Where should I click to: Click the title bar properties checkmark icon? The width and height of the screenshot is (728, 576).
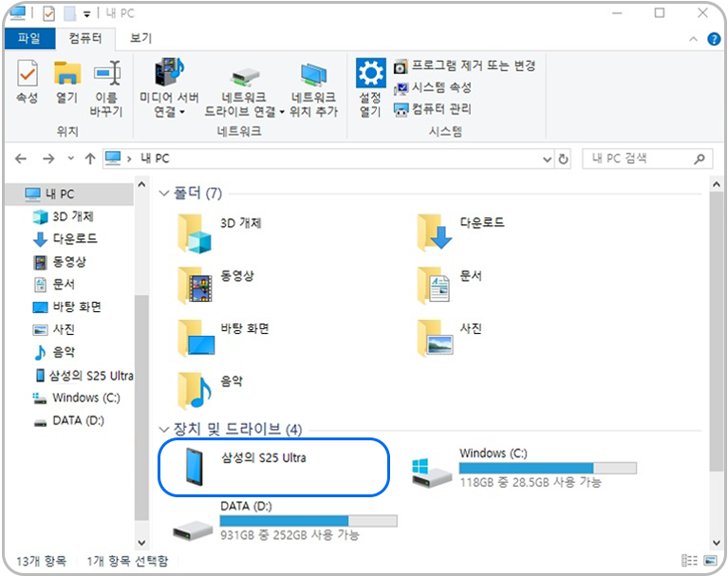coord(48,13)
